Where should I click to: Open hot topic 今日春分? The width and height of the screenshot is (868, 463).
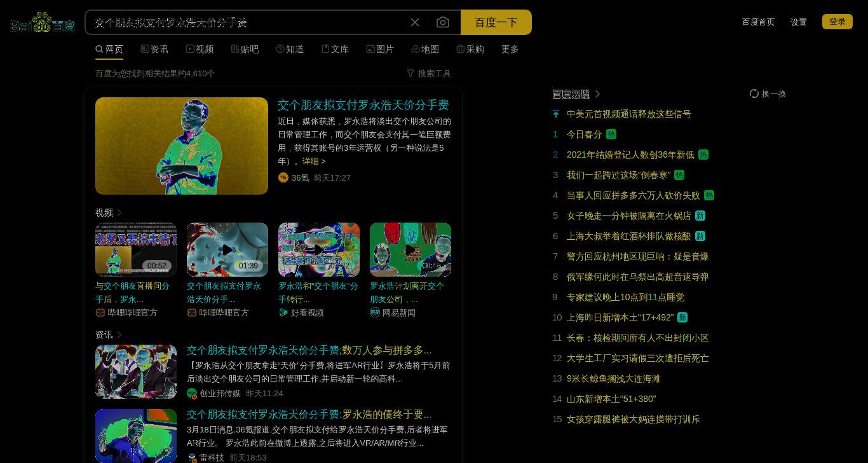[585, 134]
